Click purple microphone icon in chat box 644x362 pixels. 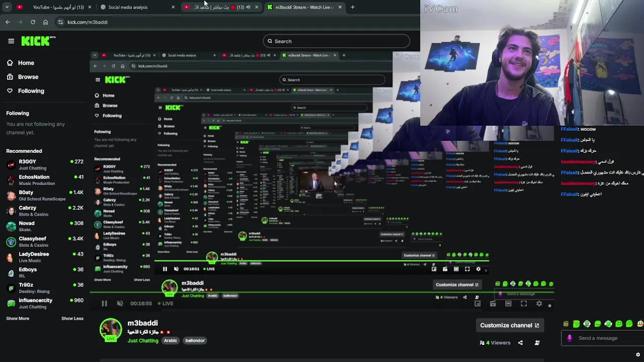570,338
